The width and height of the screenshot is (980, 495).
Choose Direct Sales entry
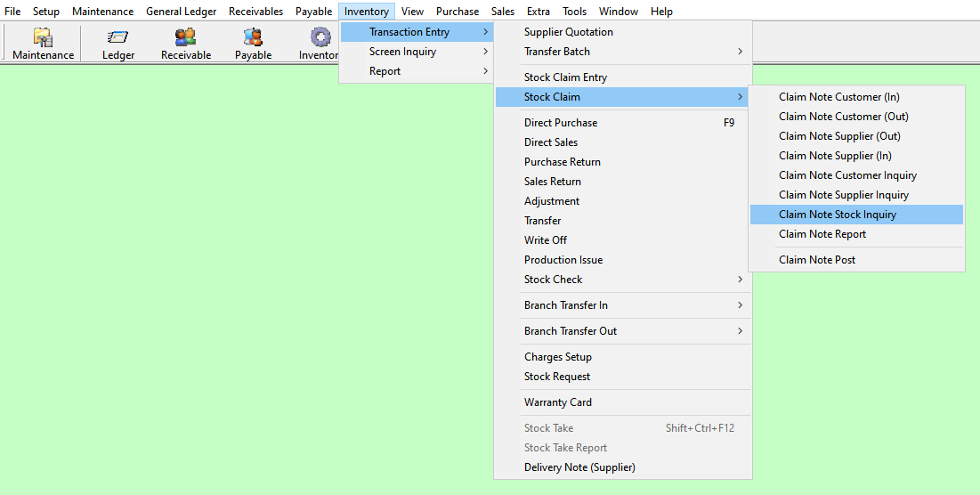coord(623,142)
